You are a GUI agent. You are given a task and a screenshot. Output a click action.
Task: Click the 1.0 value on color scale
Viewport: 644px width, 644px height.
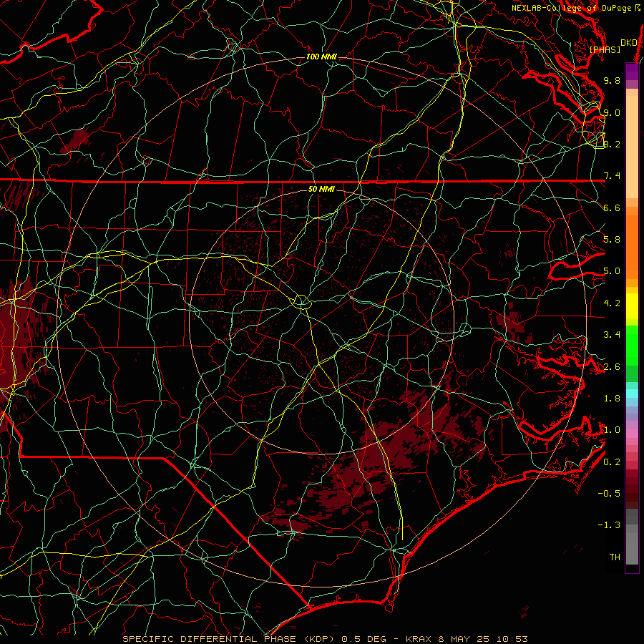[612, 430]
